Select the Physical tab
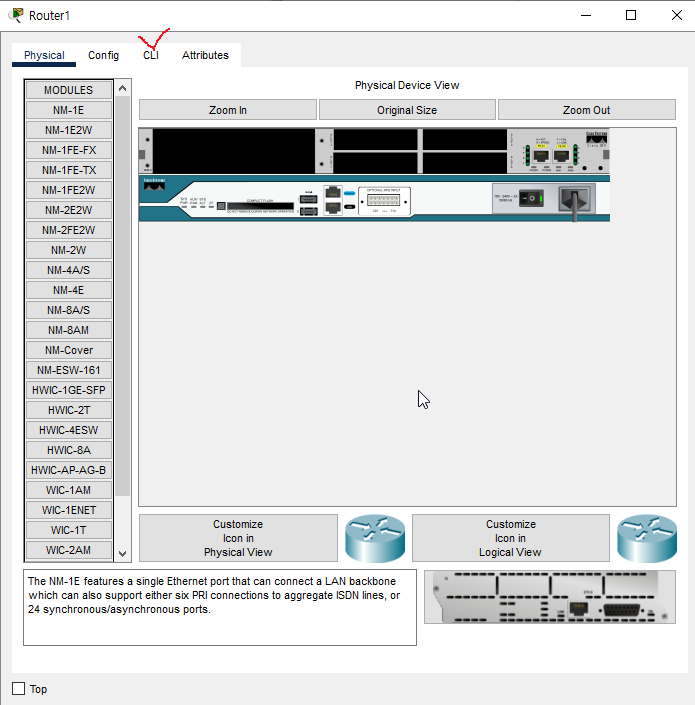Screen dimensions: 695x705 point(44,55)
